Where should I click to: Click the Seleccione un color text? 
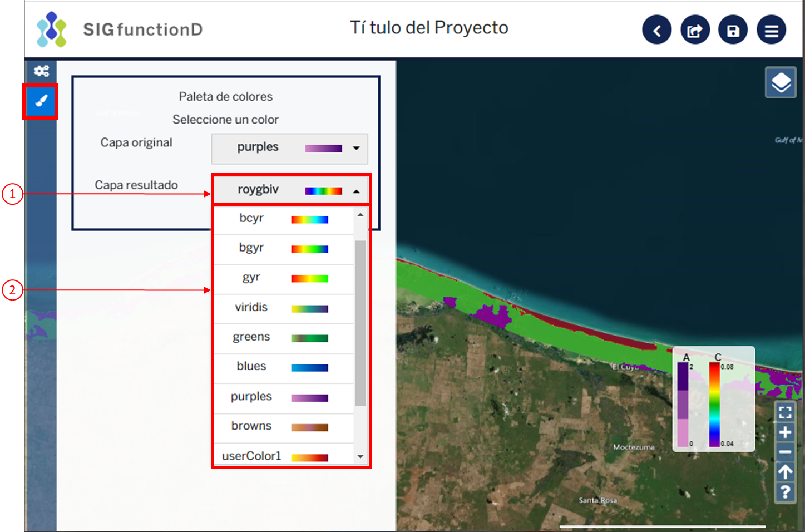pyautogui.click(x=225, y=120)
